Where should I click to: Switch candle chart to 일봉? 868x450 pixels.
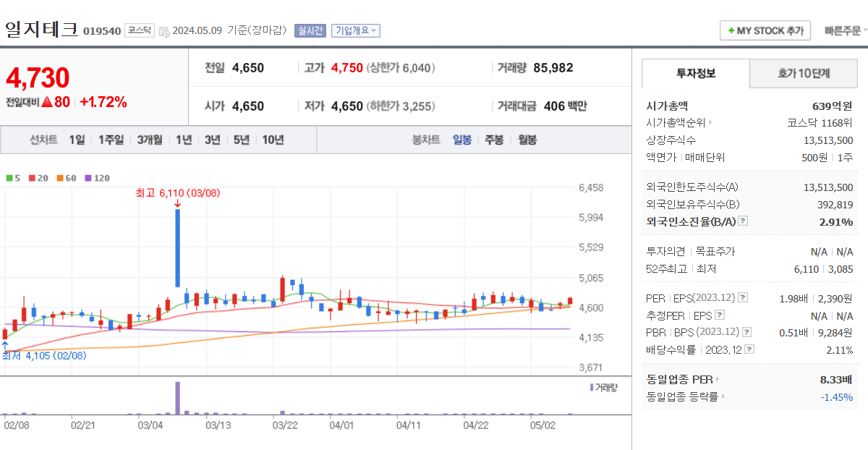[461, 140]
